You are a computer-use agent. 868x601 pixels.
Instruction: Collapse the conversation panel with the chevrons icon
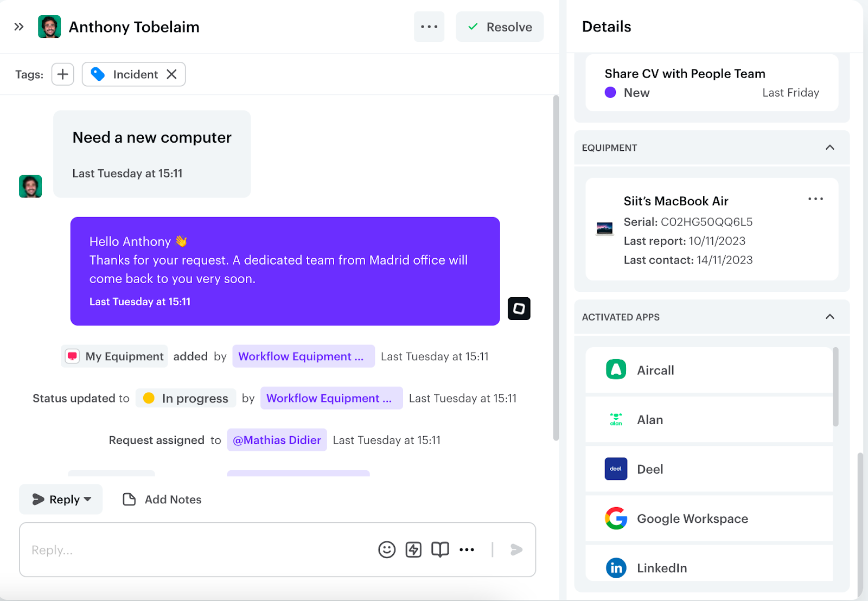pos(18,26)
